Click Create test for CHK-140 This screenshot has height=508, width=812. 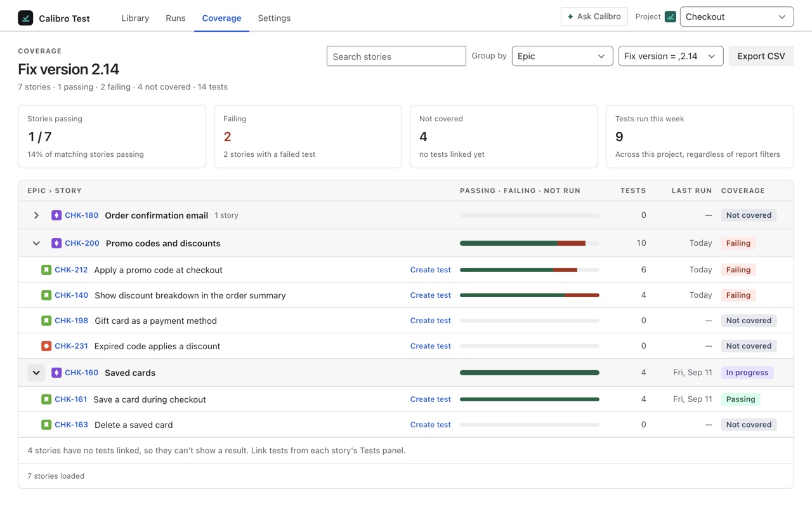430,295
